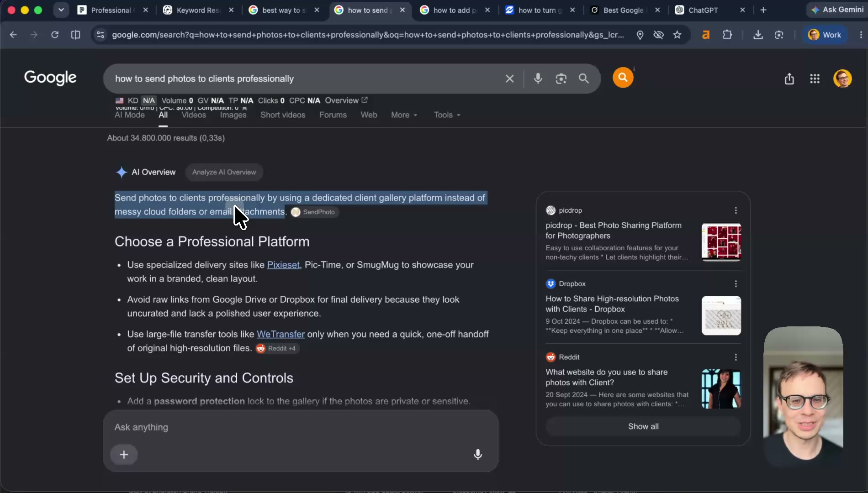The image size is (868, 493).
Task: Reload the current page
Action: click(x=55, y=35)
